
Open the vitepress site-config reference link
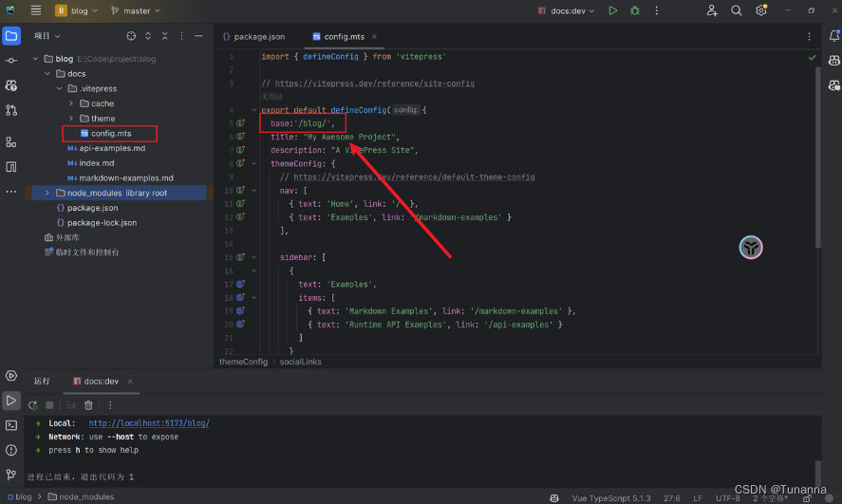pyautogui.click(x=375, y=84)
